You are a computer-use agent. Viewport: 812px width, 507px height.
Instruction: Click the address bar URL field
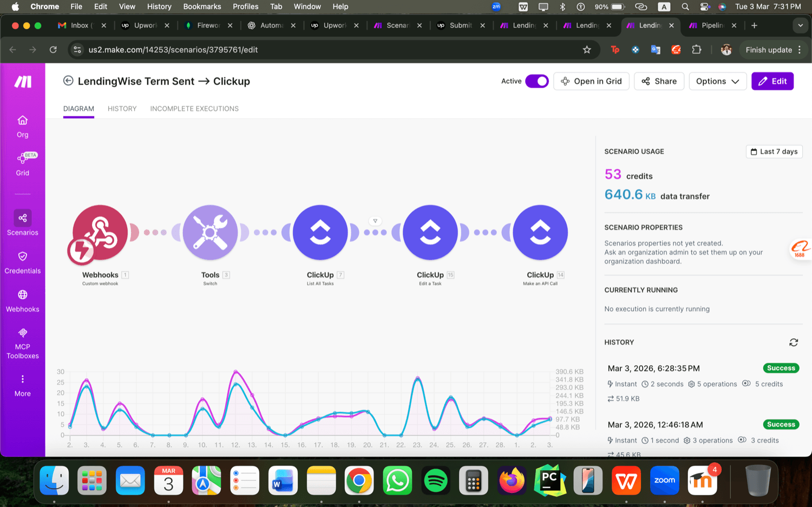tap(335, 50)
